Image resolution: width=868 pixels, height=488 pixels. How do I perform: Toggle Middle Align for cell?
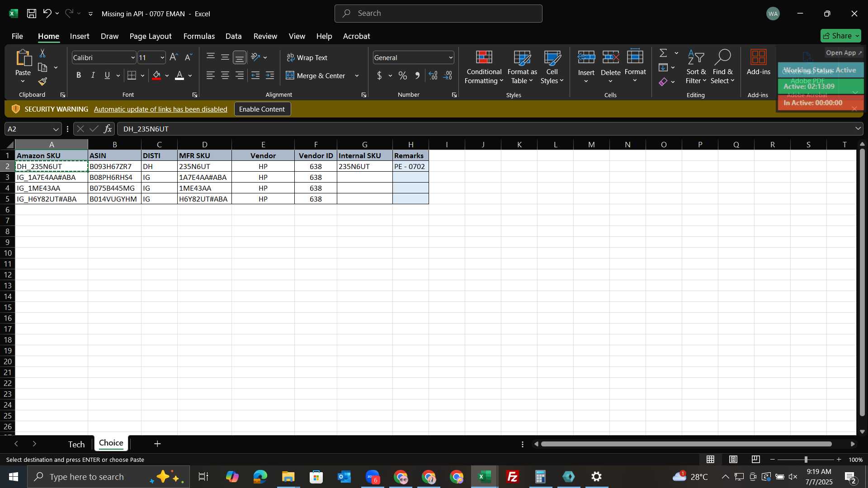(x=225, y=57)
